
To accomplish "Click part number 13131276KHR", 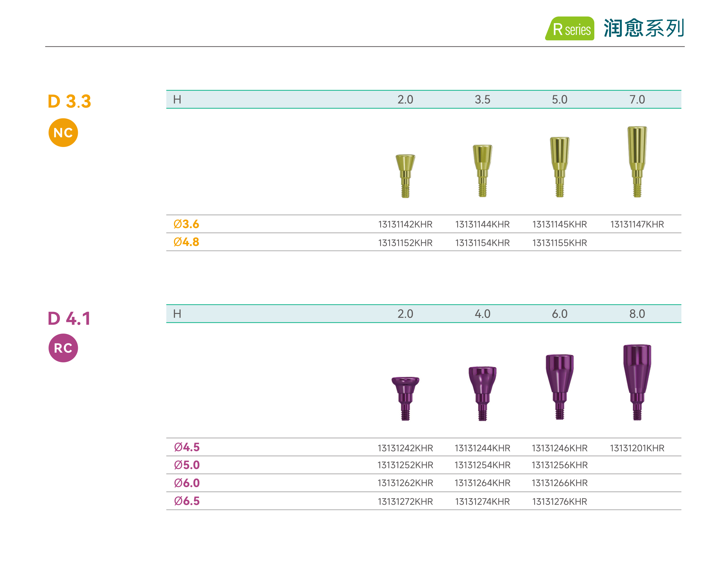I will (x=559, y=501).
